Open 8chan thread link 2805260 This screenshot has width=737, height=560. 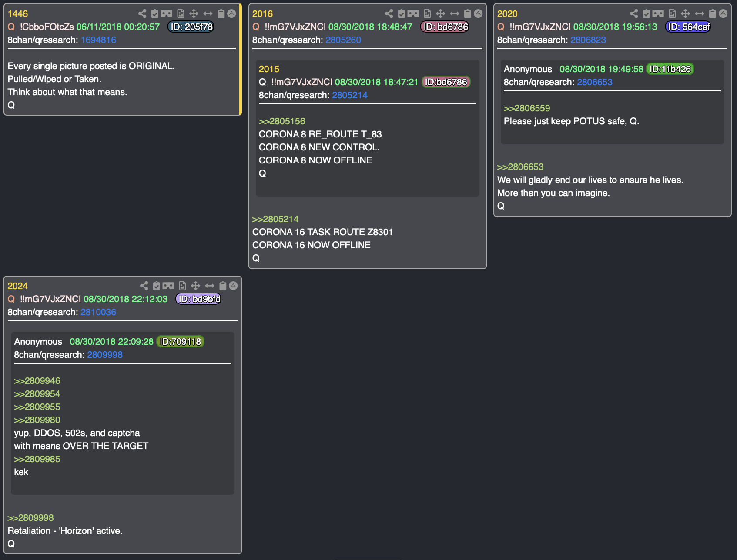point(343,40)
